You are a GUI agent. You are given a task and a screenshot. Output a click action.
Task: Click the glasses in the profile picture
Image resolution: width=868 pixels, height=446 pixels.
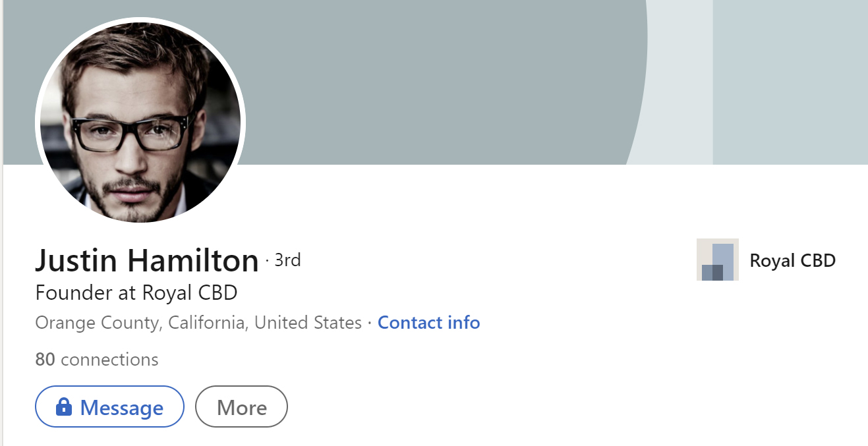[132, 133]
